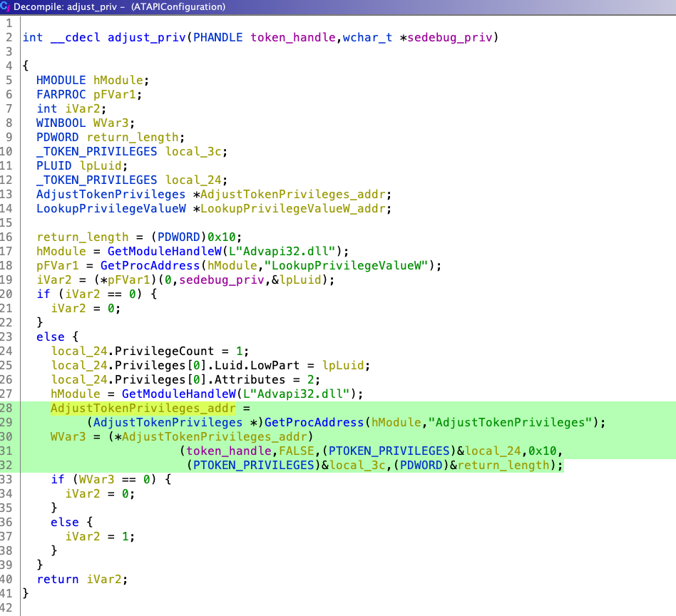The height and width of the screenshot is (616, 676).
Task: Click sedebug_priv argument on line 19
Action: coord(221,279)
